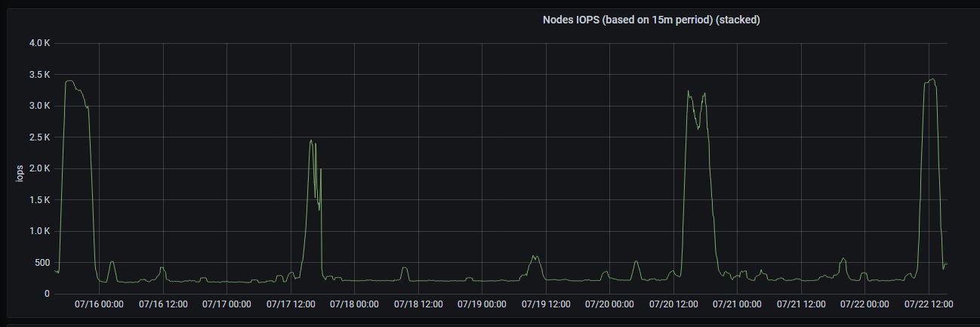Viewport: 980px width, 327px height.
Task: Click the 1.0 K y-axis label
Action: (x=39, y=231)
